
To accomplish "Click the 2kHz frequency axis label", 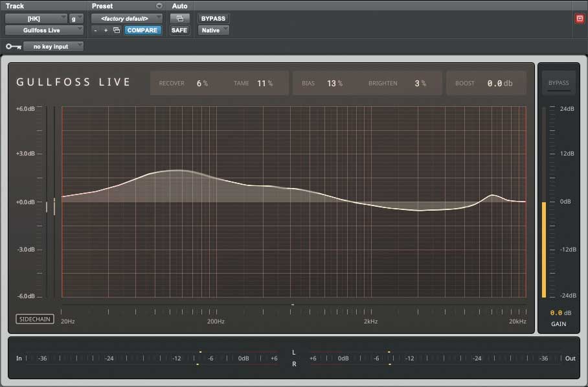I will tap(370, 322).
